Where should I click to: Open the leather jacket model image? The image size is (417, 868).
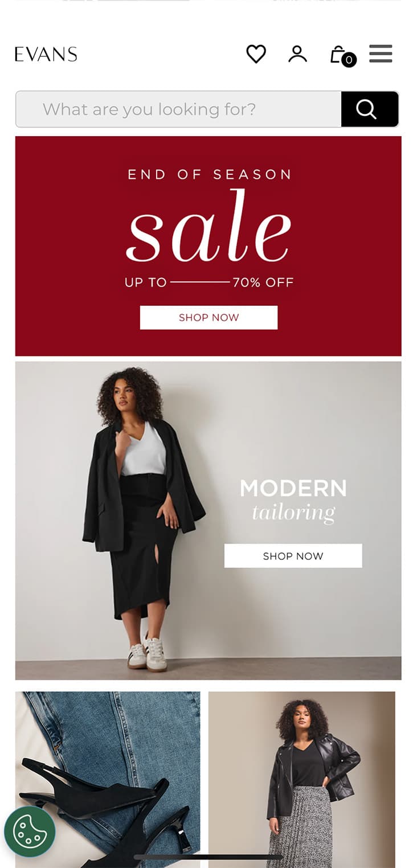pyautogui.click(x=301, y=779)
